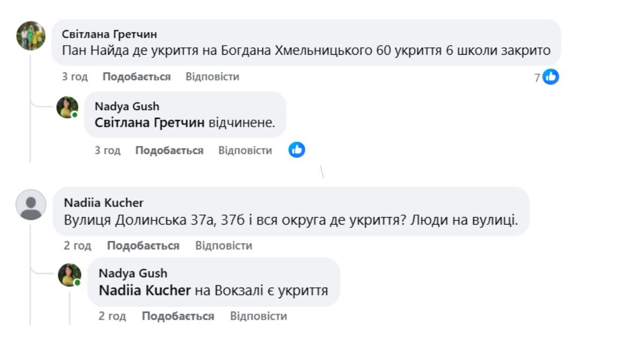Reply to Nadiia Kucher's comment
Viewport: 644px width, 362px height.
coord(223,246)
